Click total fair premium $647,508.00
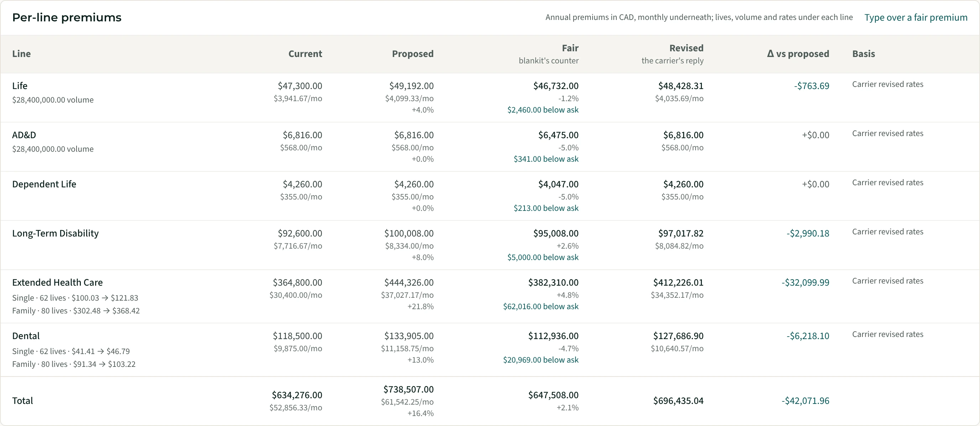Viewport: 980px width, 426px height. (553, 395)
